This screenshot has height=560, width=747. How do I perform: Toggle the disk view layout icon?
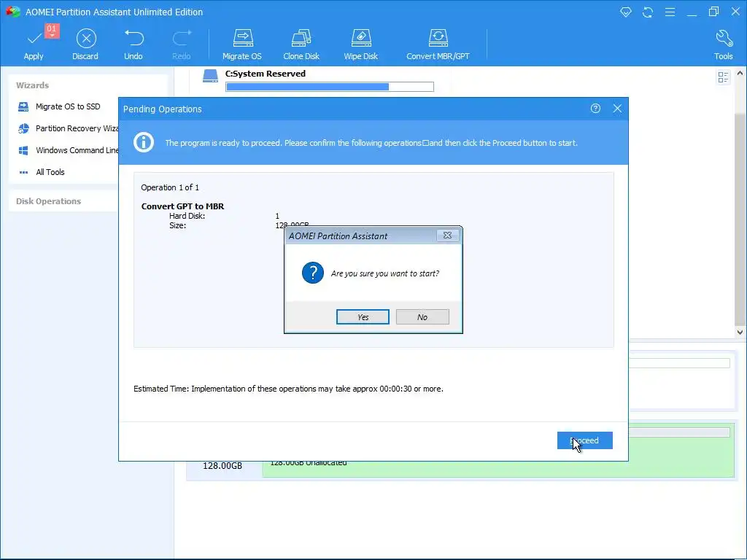pos(723,77)
